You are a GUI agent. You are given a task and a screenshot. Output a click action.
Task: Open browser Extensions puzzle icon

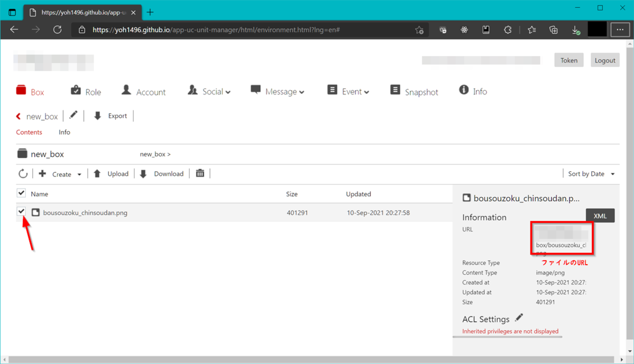coord(508,30)
